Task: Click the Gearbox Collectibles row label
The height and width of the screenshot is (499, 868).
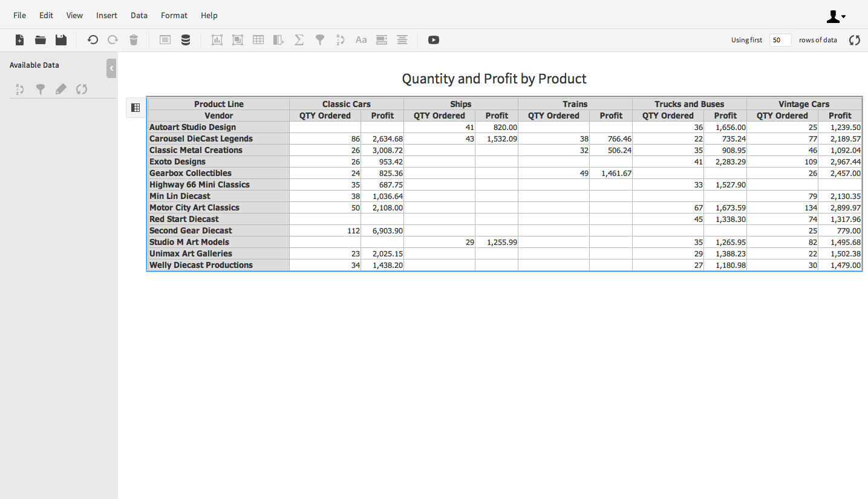Action: pyautogui.click(x=219, y=173)
